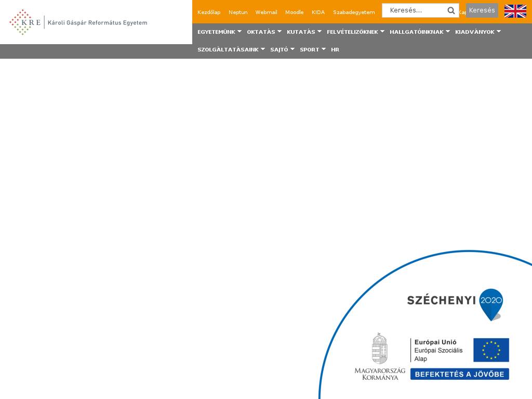
Task: Open the Kiadványok dropdown menu
Action: (477, 32)
